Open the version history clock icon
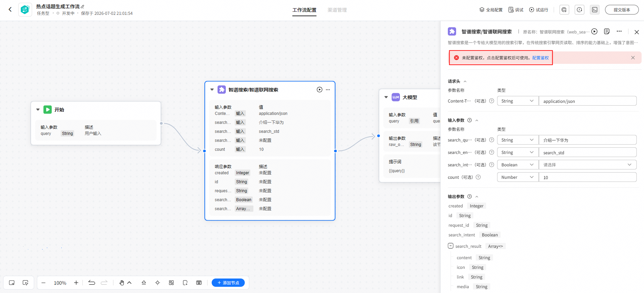The image size is (644, 293). point(580,10)
